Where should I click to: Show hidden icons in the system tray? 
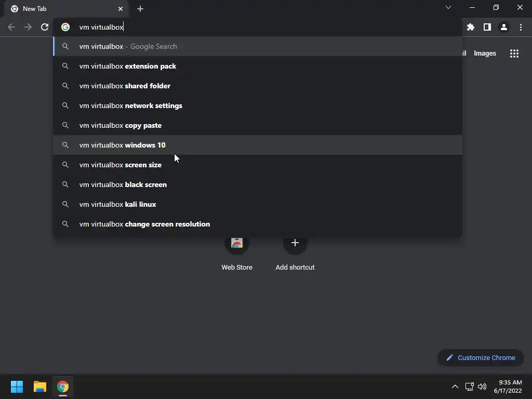coord(455,387)
